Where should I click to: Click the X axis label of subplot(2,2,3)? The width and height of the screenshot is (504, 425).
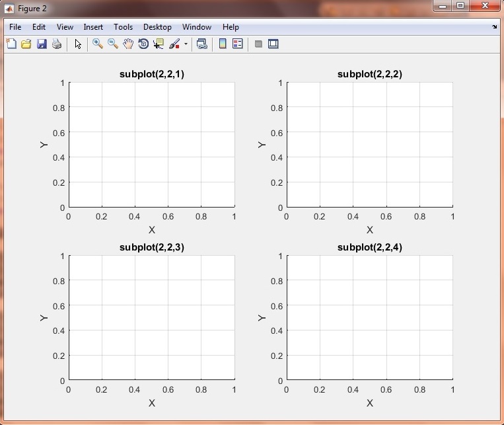tap(152, 403)
